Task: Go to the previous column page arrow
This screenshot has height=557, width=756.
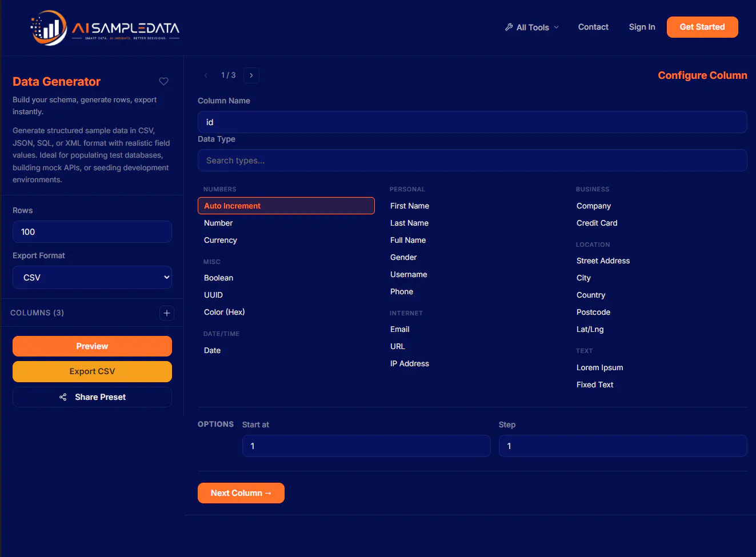Action: point(206,75)
